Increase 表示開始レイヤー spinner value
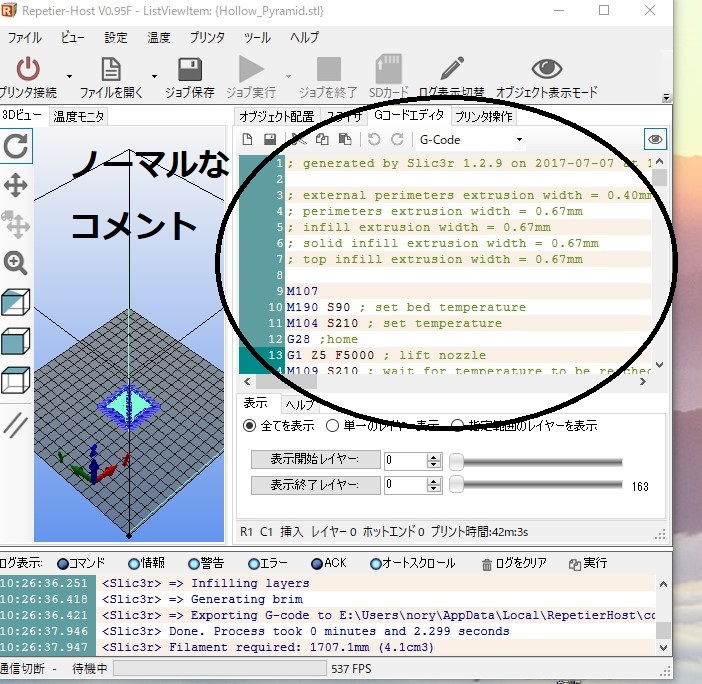This screenshot has width=702, height=684. [x=433, y=457]
